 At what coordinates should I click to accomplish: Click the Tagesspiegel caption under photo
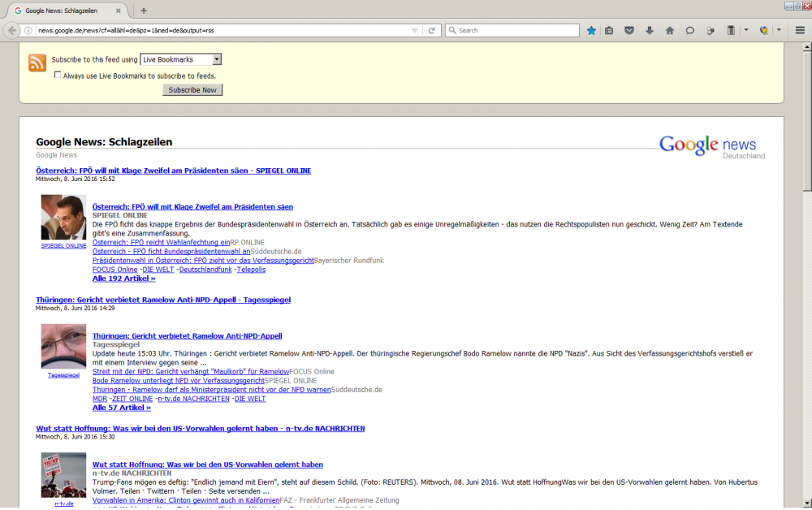[x=63, y=375]
